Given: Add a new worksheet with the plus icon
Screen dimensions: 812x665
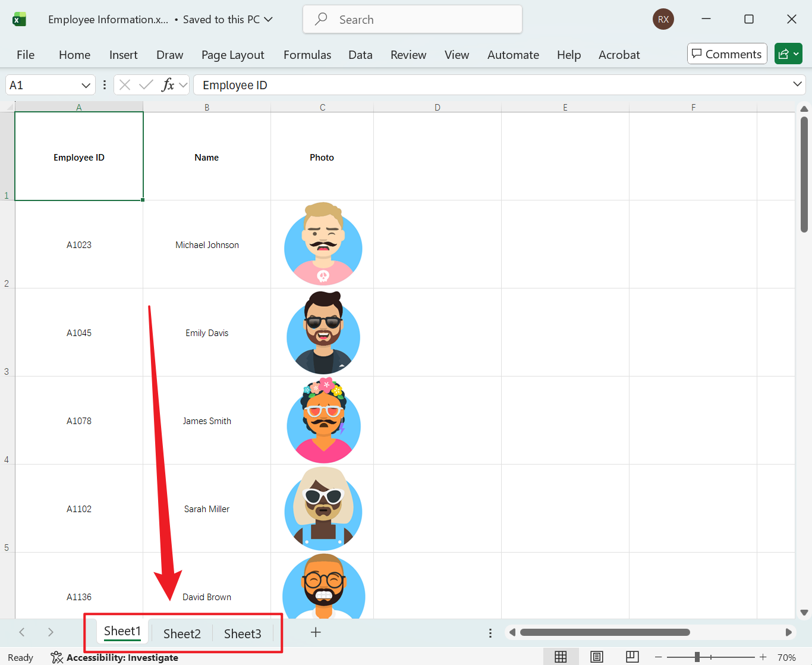Looking at the screenshot, I should 316,632.
